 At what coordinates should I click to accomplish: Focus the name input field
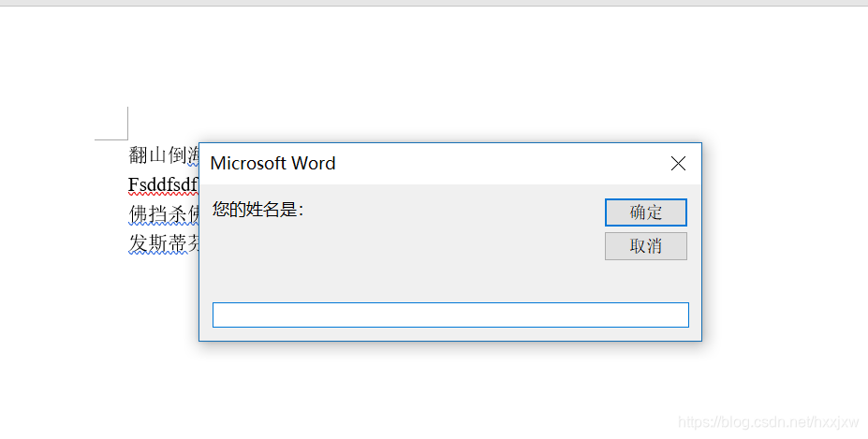pos(450,315)
